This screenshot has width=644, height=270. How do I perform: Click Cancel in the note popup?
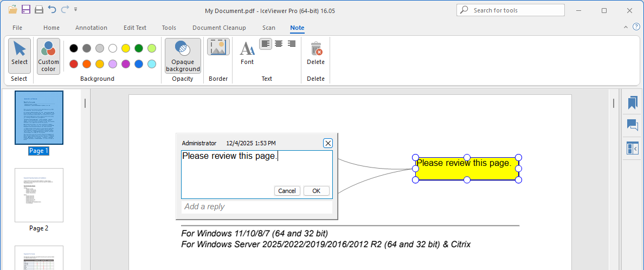pos(287,191)
